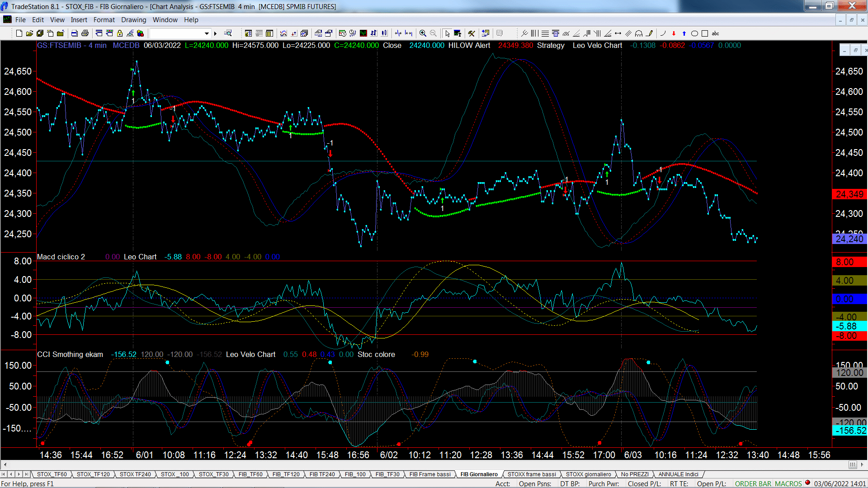
Task: Open the Drawing menu
Action: click(x=133, y=20)
